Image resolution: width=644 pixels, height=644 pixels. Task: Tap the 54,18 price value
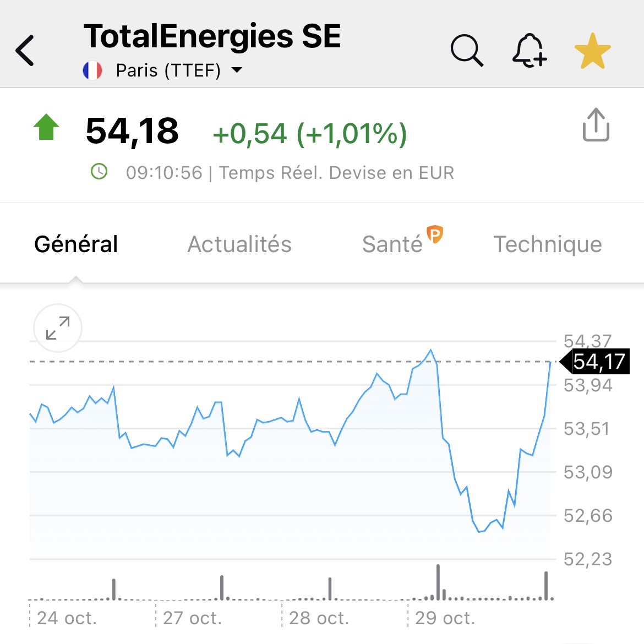132,131
